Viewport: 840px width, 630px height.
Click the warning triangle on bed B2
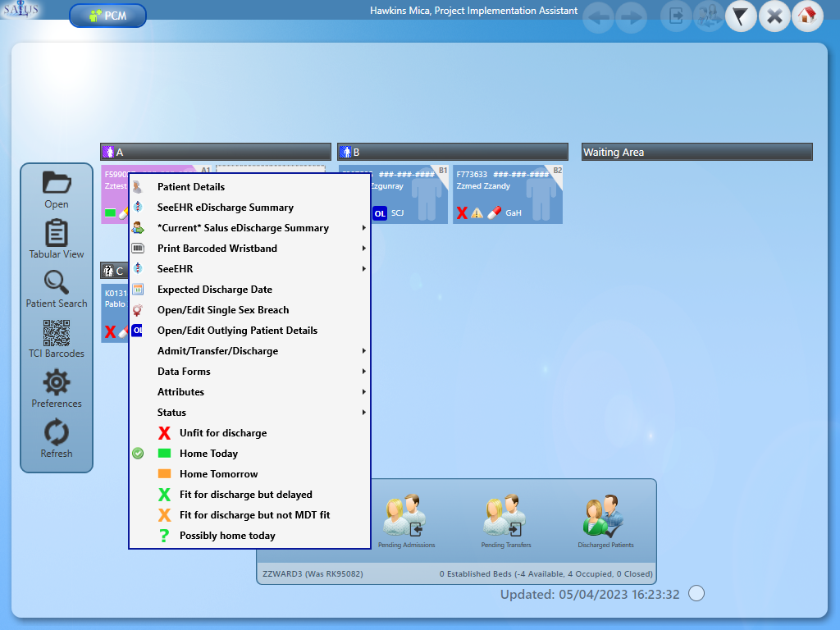point(477,213)
